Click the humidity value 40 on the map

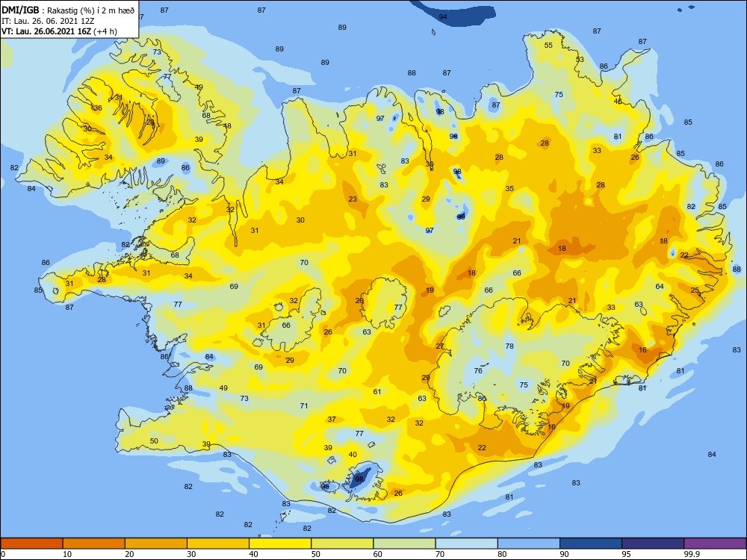[x=353, y=455]
